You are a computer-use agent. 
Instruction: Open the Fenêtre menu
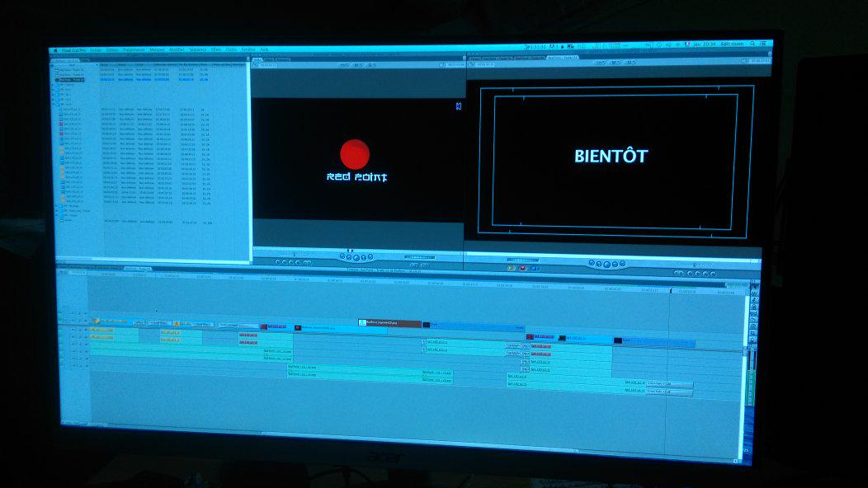click(248, 49)
